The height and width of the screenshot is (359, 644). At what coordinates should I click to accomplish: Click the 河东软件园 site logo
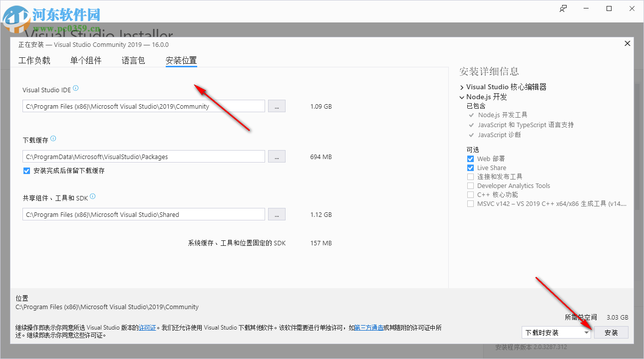(x=50, y=15)
